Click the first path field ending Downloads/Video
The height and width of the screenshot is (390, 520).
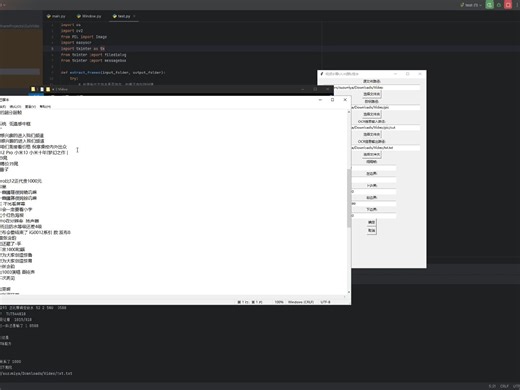(377, 87)
